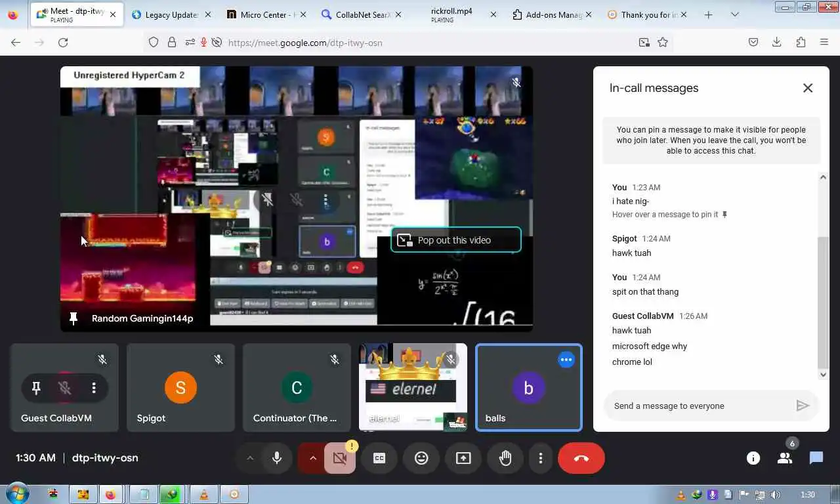
Task: Click the meet.google.com address bar URL
Action: tap(305, 43)
